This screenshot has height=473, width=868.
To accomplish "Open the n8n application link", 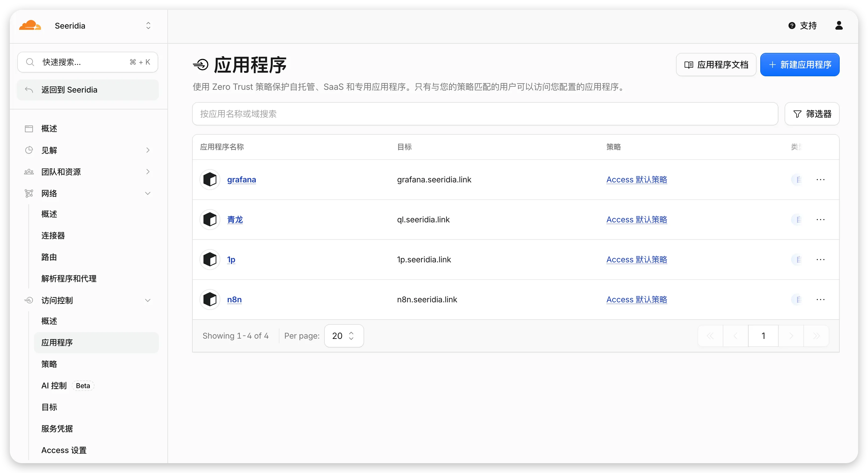I will pos(234,300).
